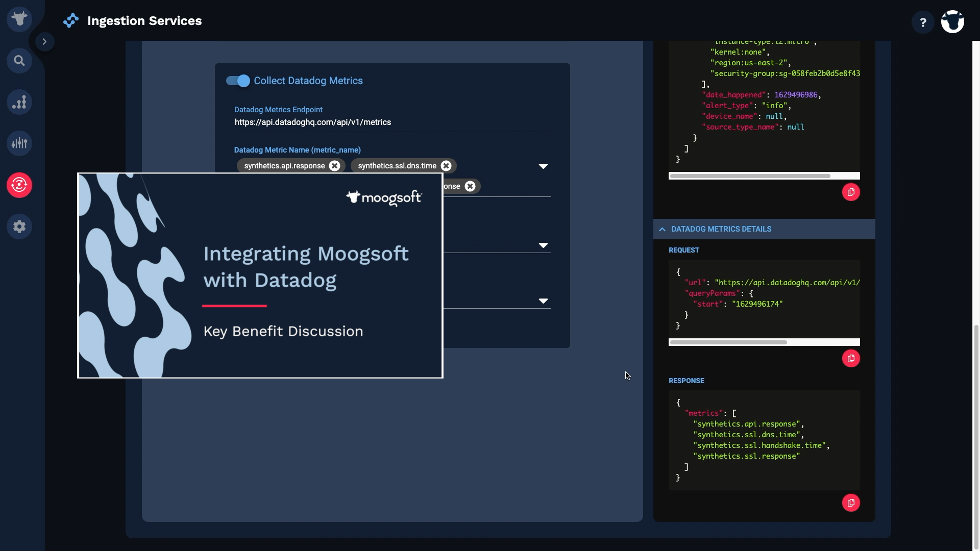Click the Ingestion Services header logo icon
This screenshot has height=551, width=980.
tap(71, 21)
